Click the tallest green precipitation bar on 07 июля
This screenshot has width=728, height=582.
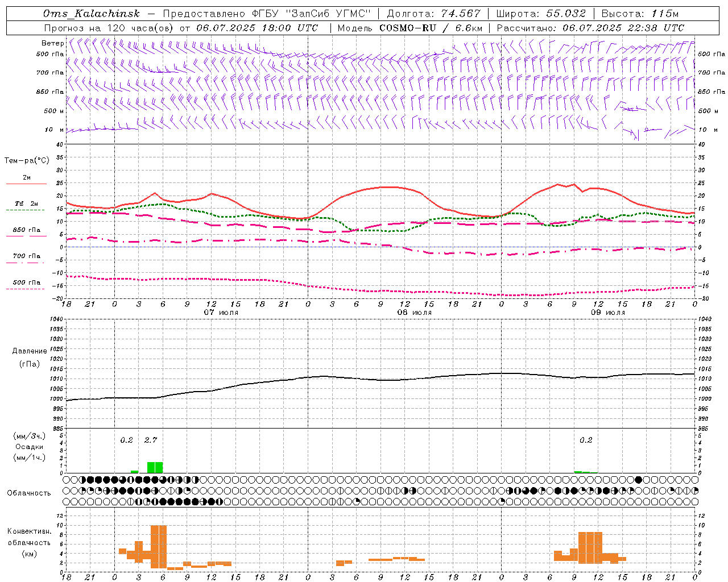tap(155, 467)
